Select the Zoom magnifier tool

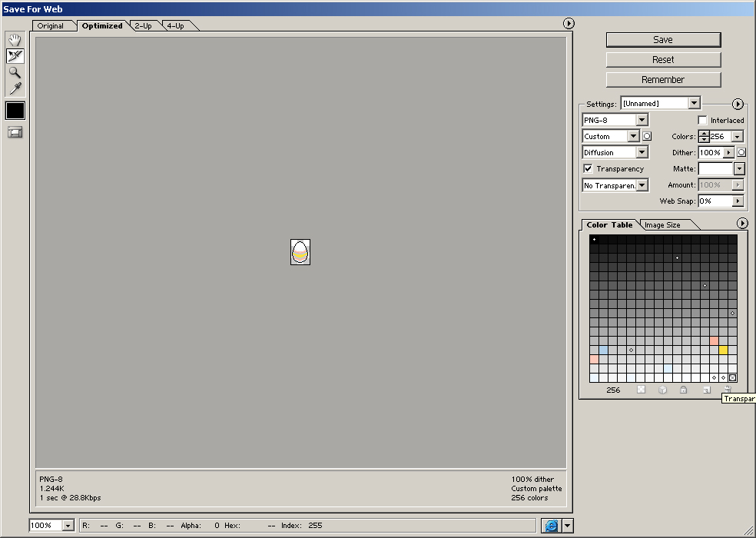pos(15,72)
